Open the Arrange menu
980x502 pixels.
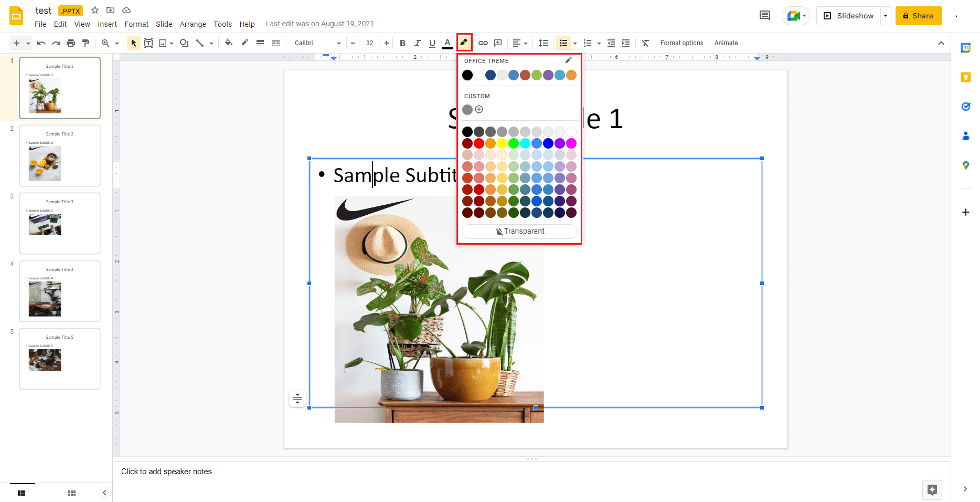click(193, 24)
